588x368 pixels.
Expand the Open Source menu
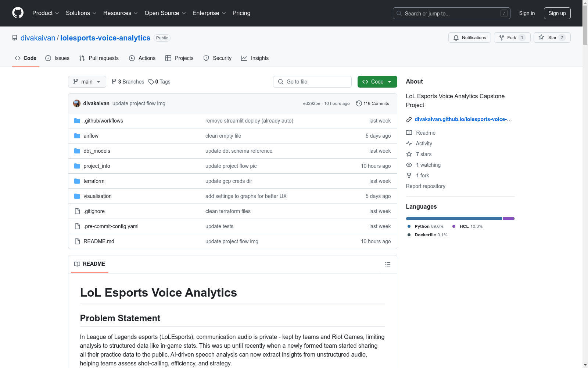point(165,13)
